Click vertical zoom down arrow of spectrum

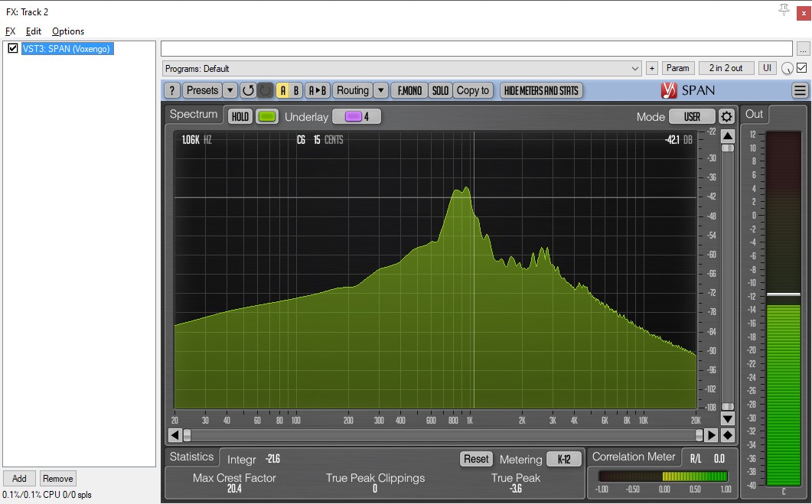728,418
